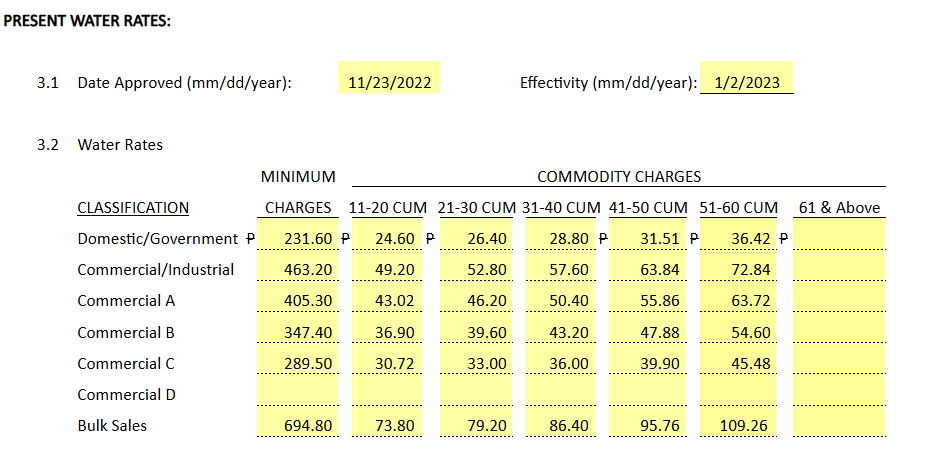Viewport: 932px width, 473px height.
Task: Select Commercial C 51-60 CUM value 45.48
Action: coord(738,359)
